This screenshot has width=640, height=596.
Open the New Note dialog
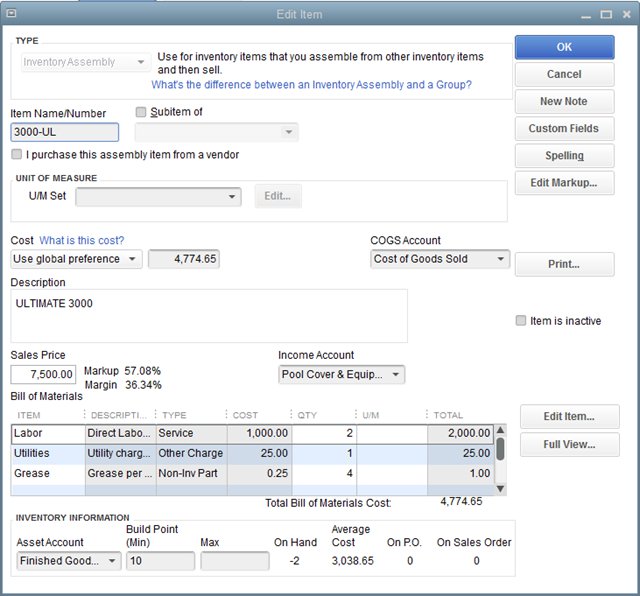click(564, 101)
